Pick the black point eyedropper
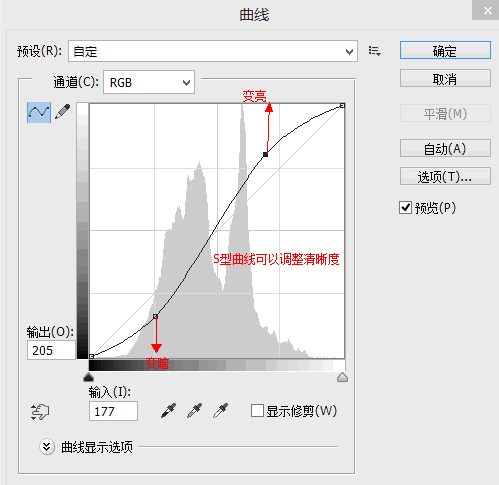 (168, 410)
